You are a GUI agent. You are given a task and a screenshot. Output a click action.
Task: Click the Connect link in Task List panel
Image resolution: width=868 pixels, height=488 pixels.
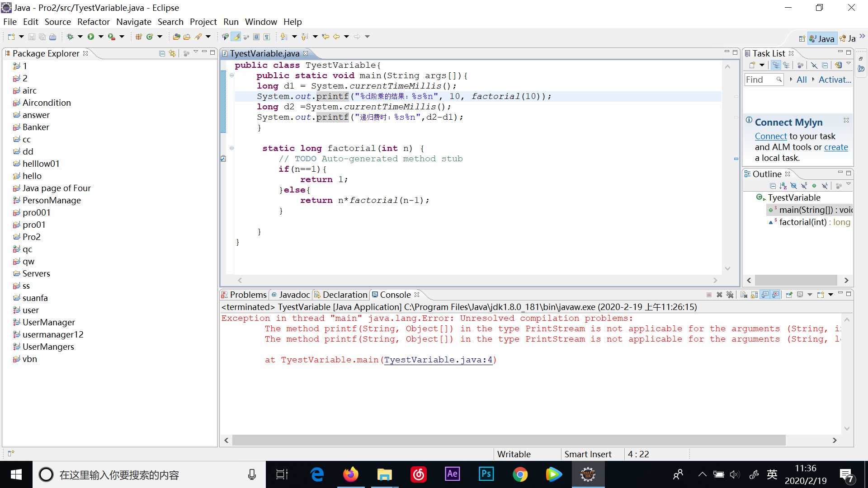771,136
